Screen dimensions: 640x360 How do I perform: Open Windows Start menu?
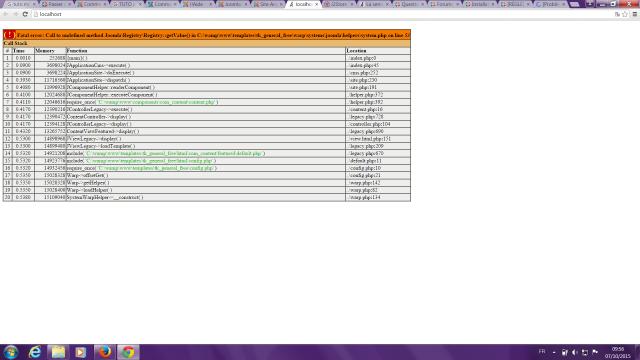click(11, 352)
